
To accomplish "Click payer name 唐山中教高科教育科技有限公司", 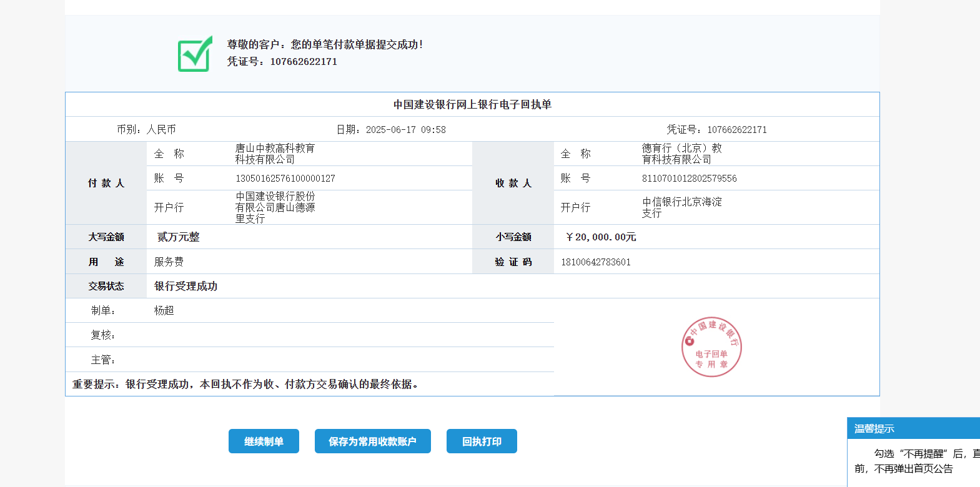I will click(x=275, y=154).
